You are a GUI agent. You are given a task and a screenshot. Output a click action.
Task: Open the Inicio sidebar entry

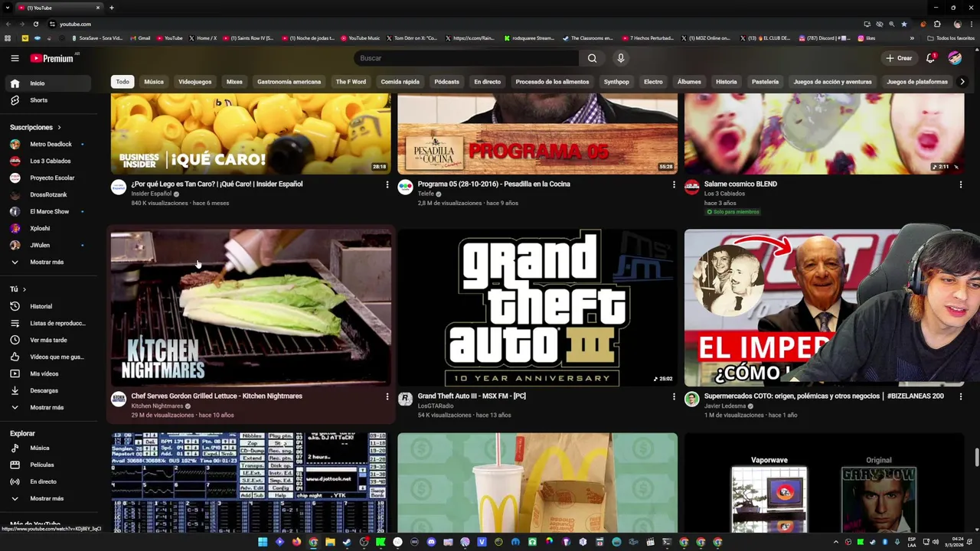click(50, 83)
